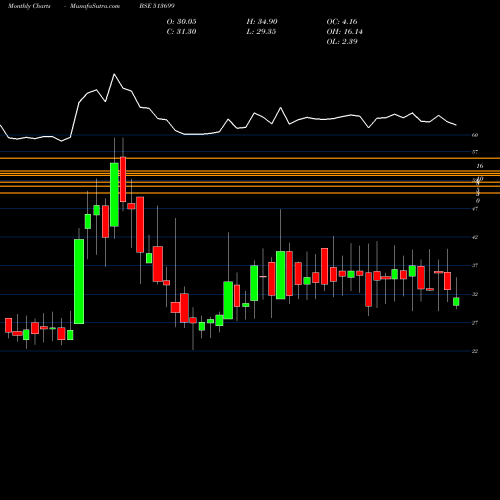Click the 'Monthly Charts' title text
The width and height of the screenshot is (500, 500).
29,6
